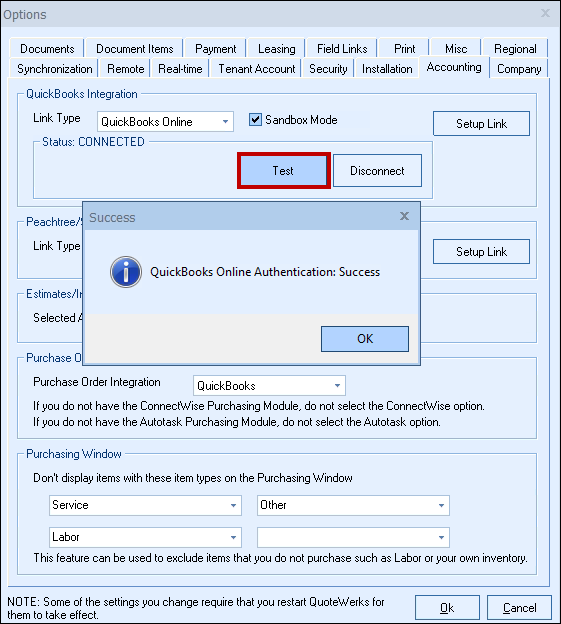
Task: Open the Company tab
Action: 519,69
